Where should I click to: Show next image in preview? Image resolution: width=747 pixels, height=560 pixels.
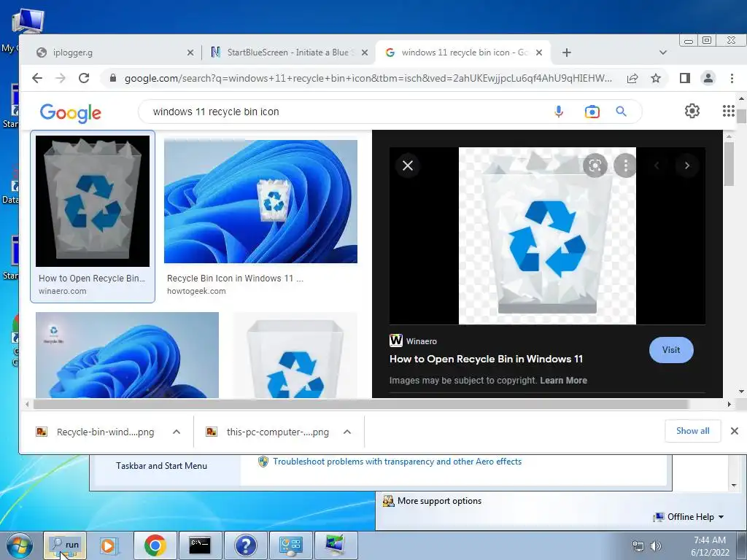tap(687, 166)
